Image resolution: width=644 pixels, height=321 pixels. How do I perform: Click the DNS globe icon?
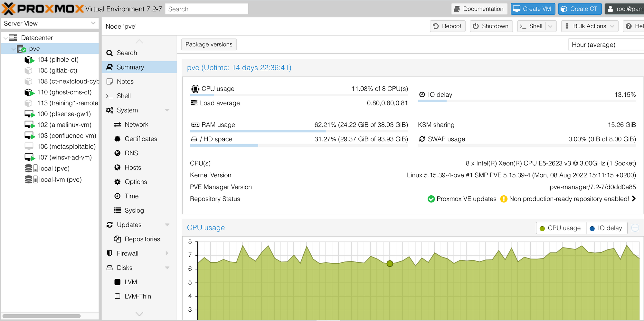point(118,153)
